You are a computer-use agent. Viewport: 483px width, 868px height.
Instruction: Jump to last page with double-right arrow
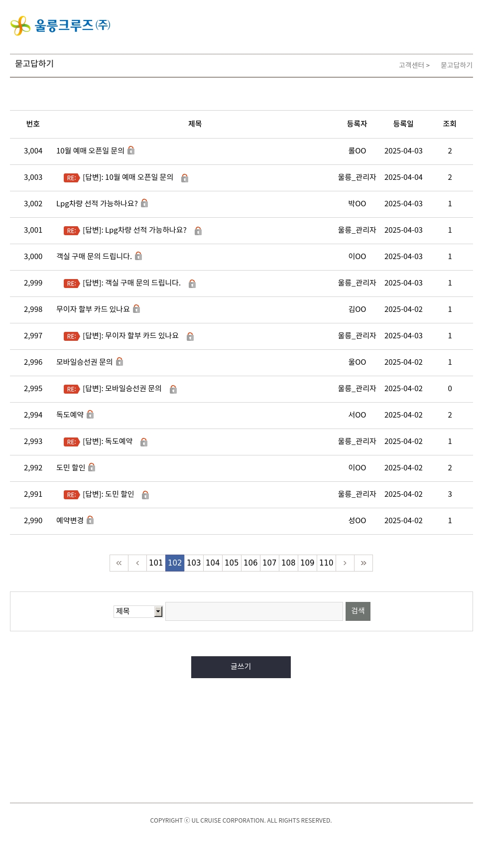click(363, 563)
